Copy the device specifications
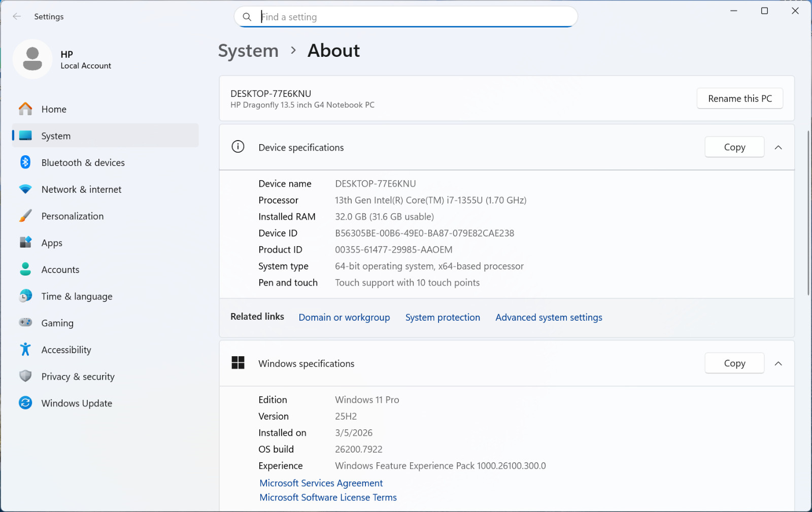 pyautogui.click(x=734, y=147)
